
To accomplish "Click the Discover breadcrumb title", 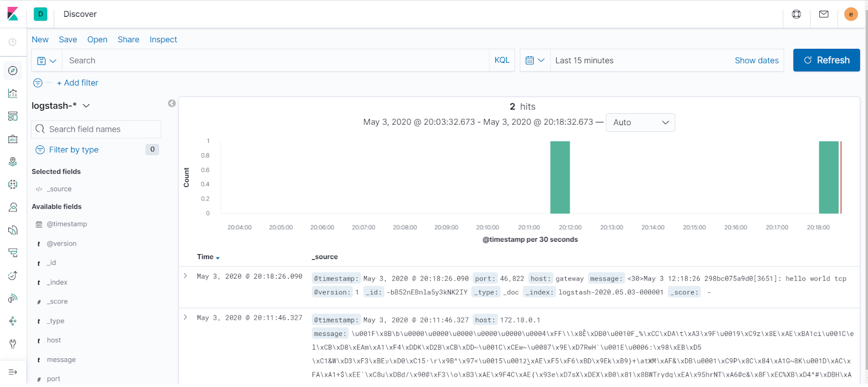I will pos(80,14).
